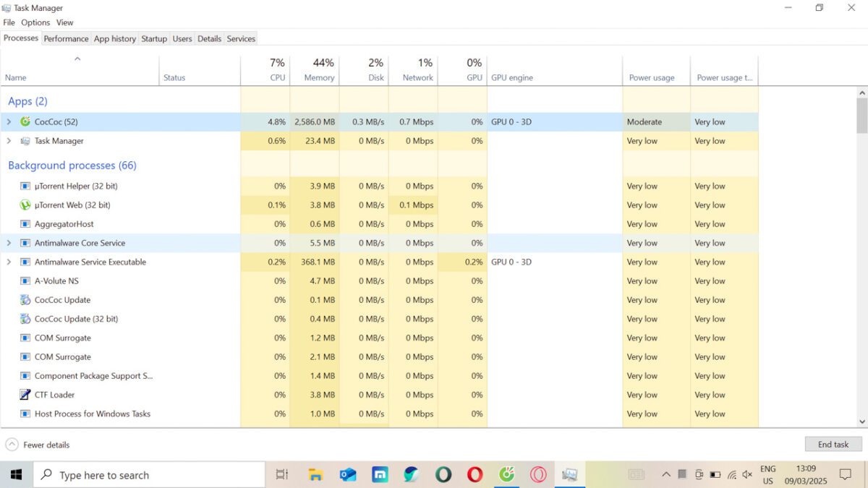Click the GPU engine column header
868x488 pixels.
(555, 71)
